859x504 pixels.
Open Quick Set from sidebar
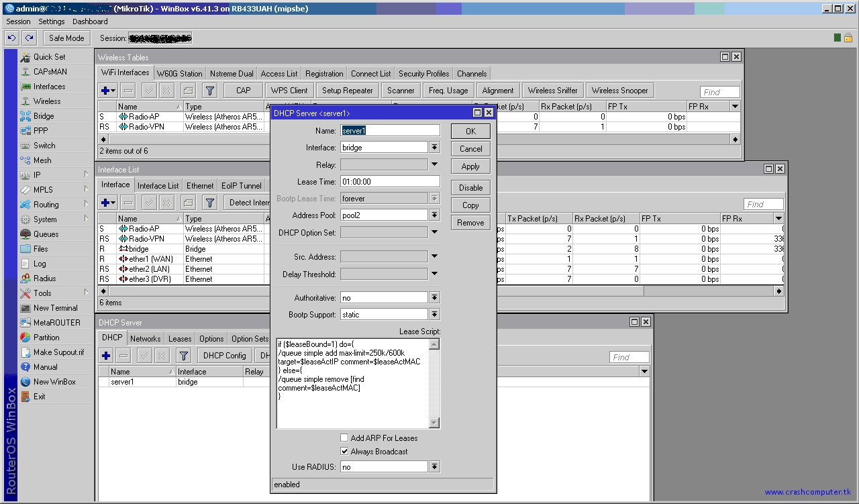click(x=49, y=57)
